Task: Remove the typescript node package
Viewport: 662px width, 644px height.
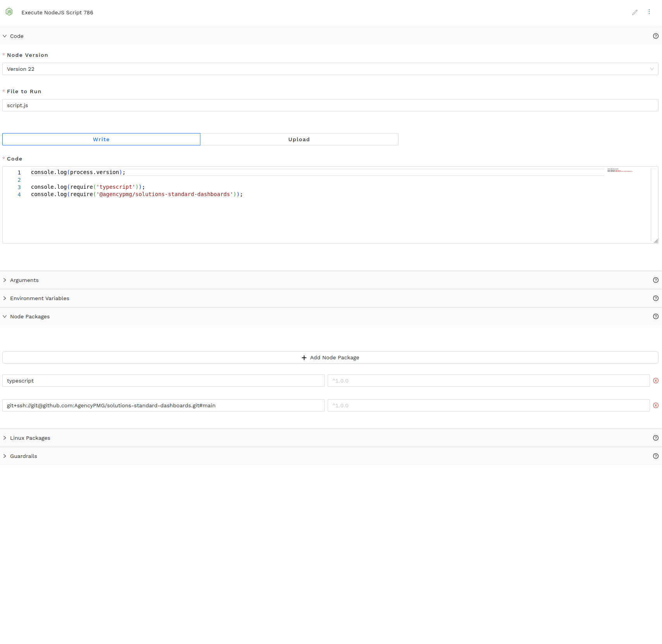Action: (x=655, y=381)
